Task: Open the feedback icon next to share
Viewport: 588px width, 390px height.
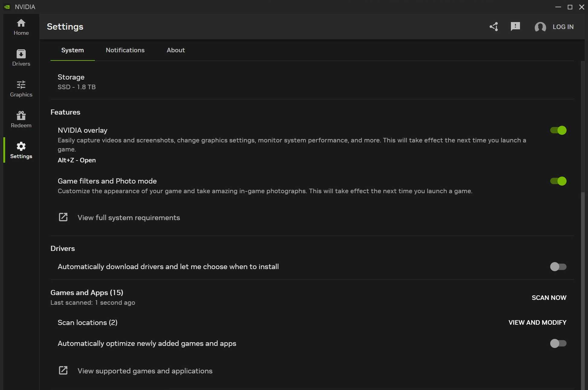Action: click(x=515, y=27)
